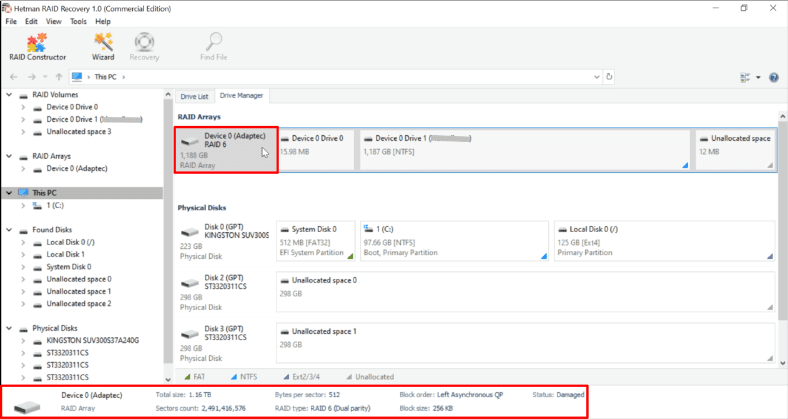Click the NTFS legend entry
This screenshot has height=419, width=788.
[x=244, y=377]
